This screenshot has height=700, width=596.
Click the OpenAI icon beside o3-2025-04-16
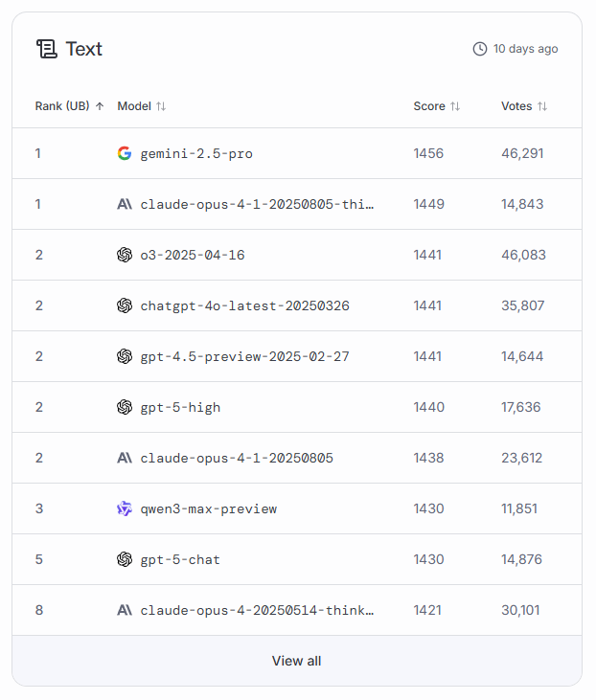click(125, 255)
